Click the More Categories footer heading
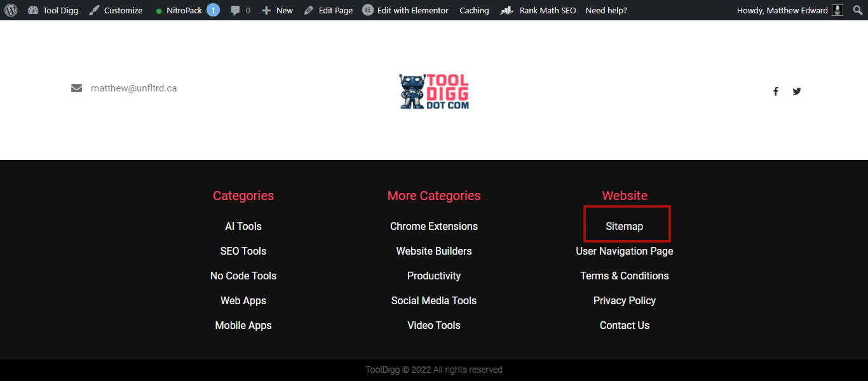 [434, 196]
